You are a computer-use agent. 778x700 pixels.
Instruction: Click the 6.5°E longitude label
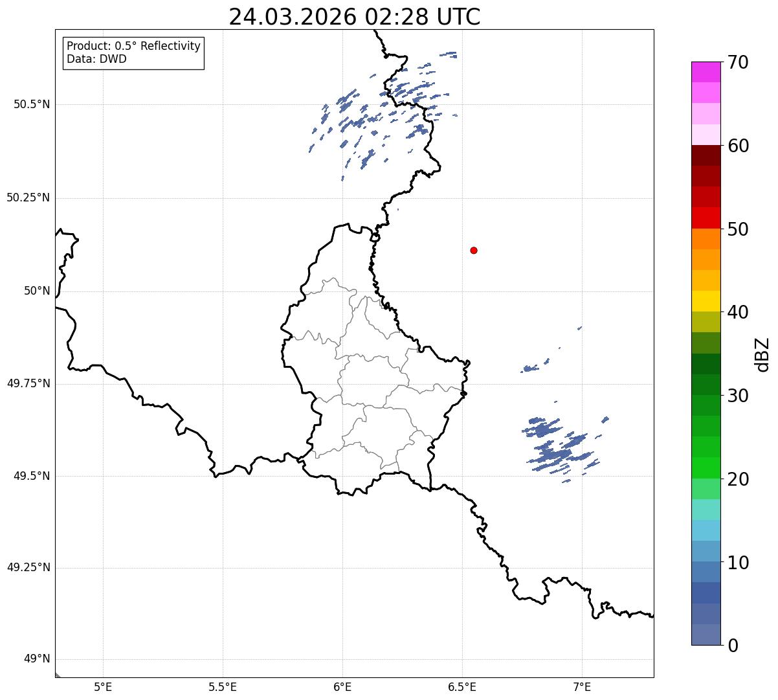pyautogui.click(x=462, y=687)
